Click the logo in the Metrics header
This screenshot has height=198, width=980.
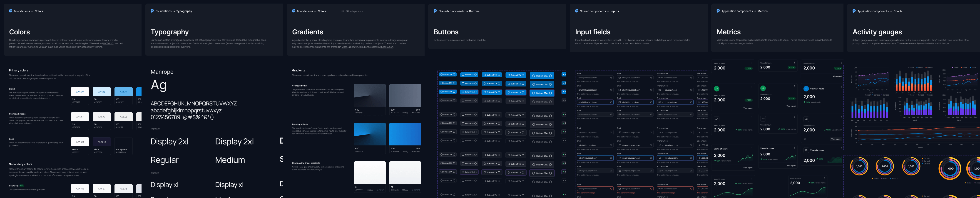tap(718, 11)
